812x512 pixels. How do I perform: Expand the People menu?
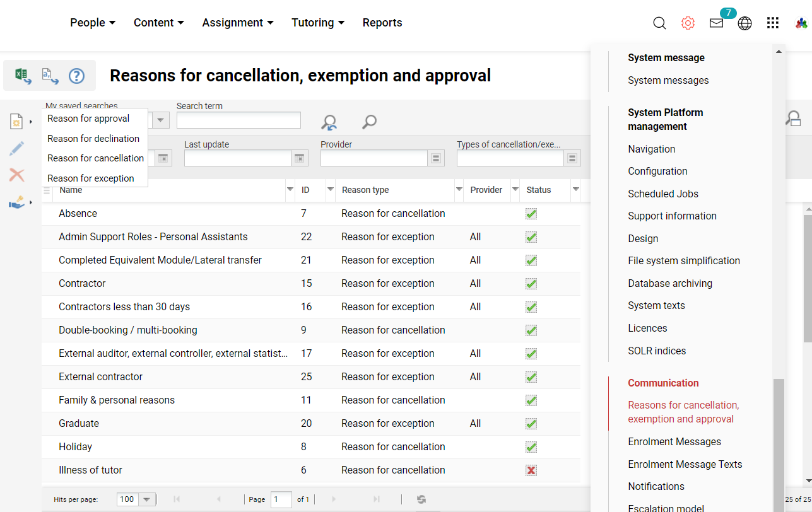tap(93, 23)
